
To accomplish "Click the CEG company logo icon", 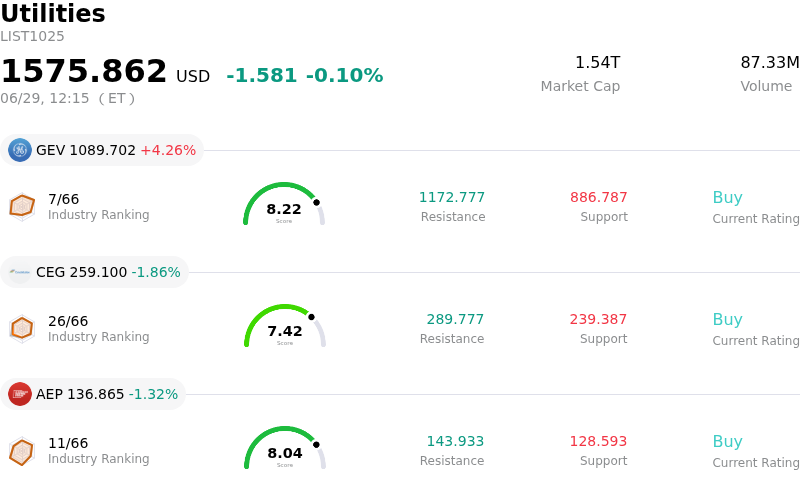I will point(20,272).
